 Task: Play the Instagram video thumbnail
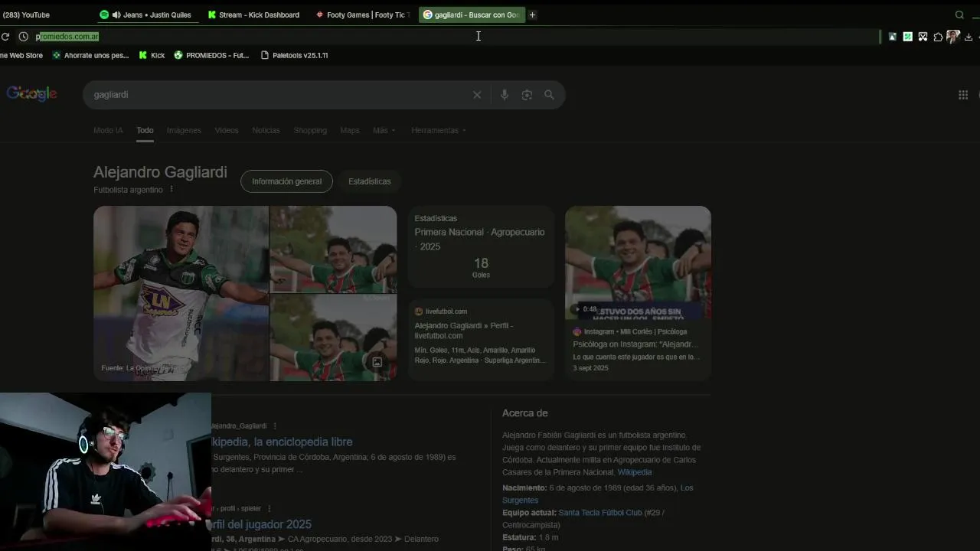point(638,262)
